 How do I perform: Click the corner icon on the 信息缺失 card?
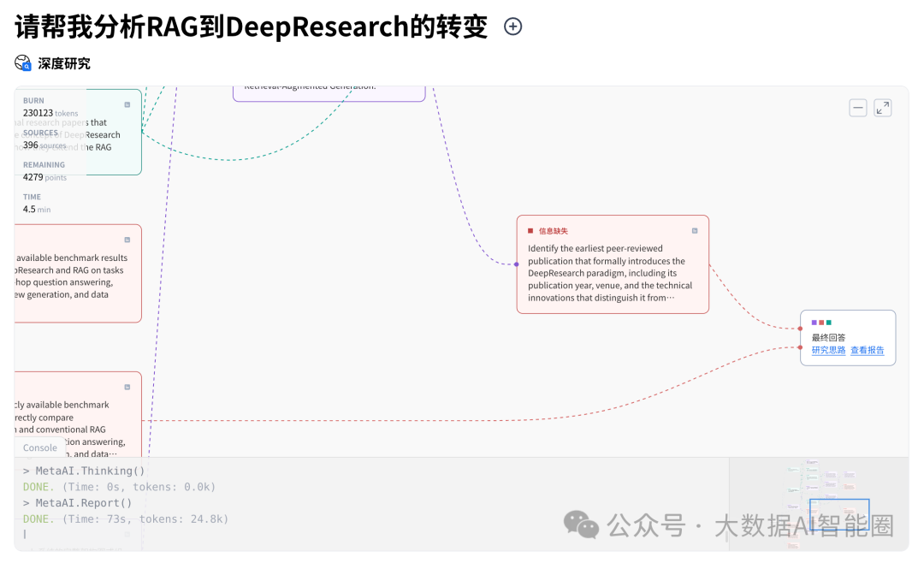click(x=695, y=230)
